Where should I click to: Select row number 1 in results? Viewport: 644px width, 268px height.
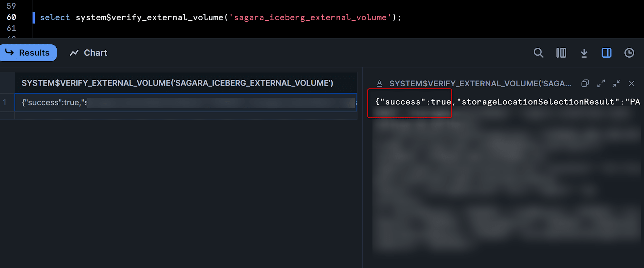[x=5, y=102]
